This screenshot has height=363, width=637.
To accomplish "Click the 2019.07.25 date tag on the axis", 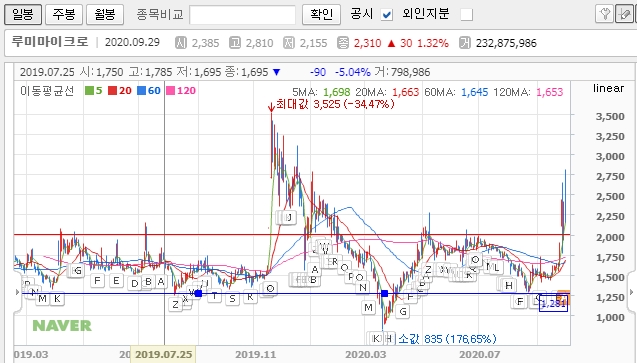I will pos(163,354).
